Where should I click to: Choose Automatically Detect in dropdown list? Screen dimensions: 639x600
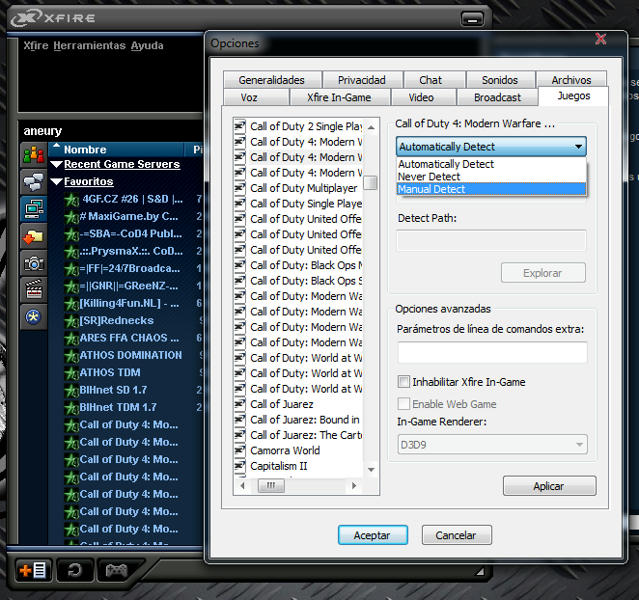(491, 164)
